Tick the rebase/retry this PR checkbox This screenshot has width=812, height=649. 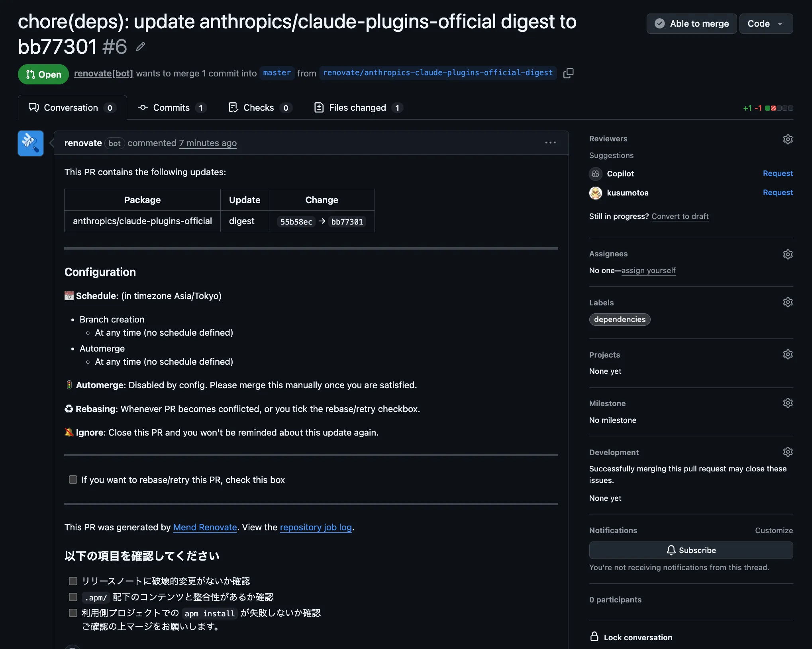73,479
